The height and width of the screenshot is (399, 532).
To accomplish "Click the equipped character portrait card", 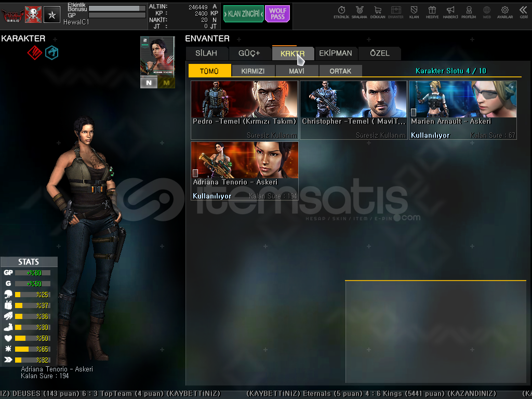I will click(x=157, y=57).
